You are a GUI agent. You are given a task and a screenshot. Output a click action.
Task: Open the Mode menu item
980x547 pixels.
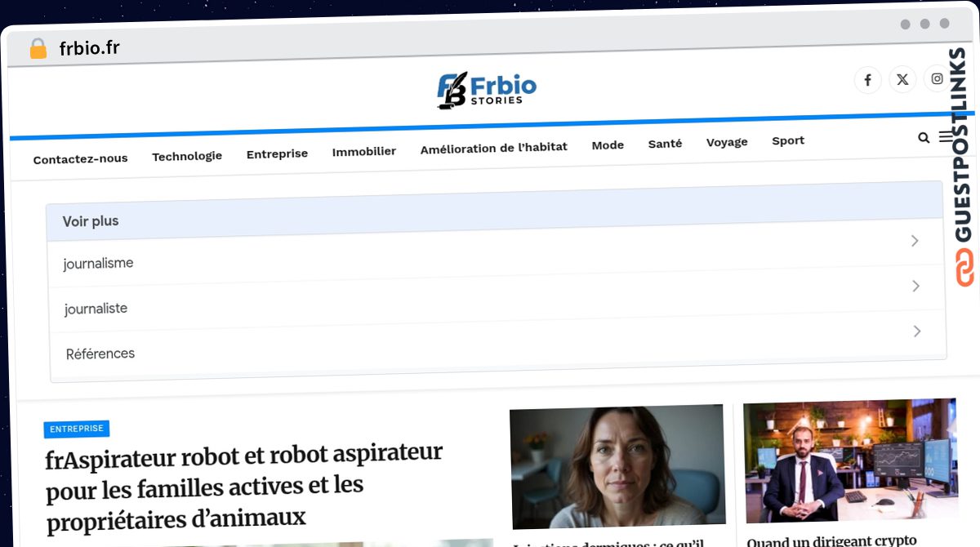coord(608,145)
